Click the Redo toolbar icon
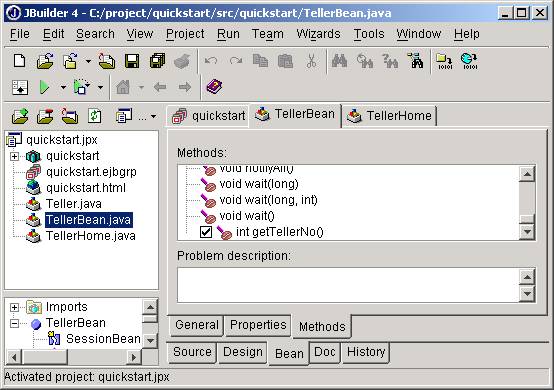This screenshot has height=390, width=554. point(236,61)
